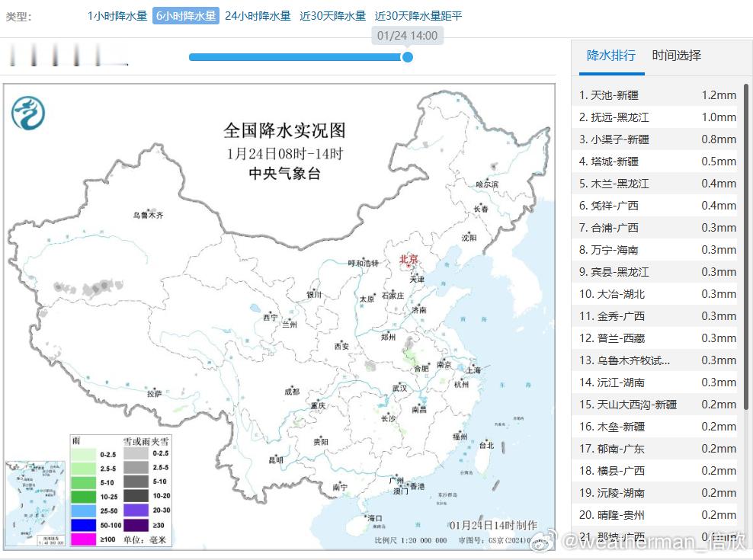Select the 6小时降水量 type
753x560 pixels.
[x=186, y=16]
